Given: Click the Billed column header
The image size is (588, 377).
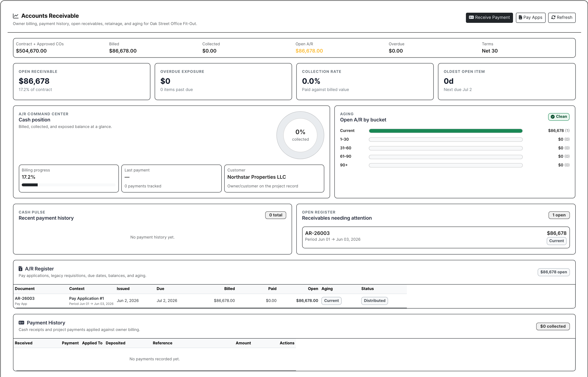Looking at the screenshot, I should [x=230, y=289].
